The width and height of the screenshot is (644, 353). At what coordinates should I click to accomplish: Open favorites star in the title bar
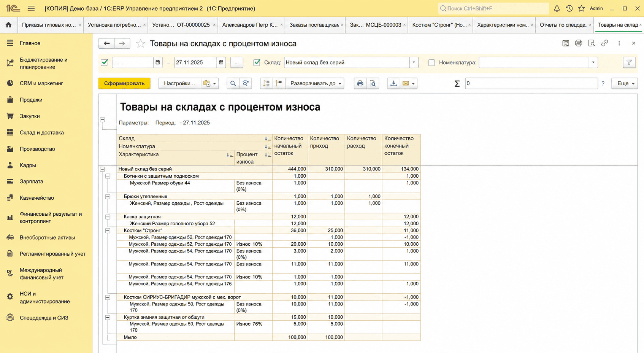[581, 8]
